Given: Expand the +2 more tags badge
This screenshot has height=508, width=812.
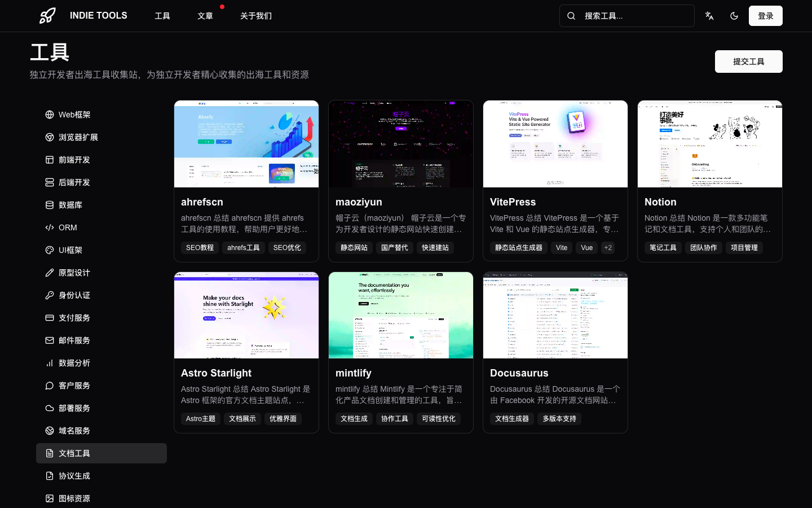Looking at the screenshot, I should click(608, 248).
